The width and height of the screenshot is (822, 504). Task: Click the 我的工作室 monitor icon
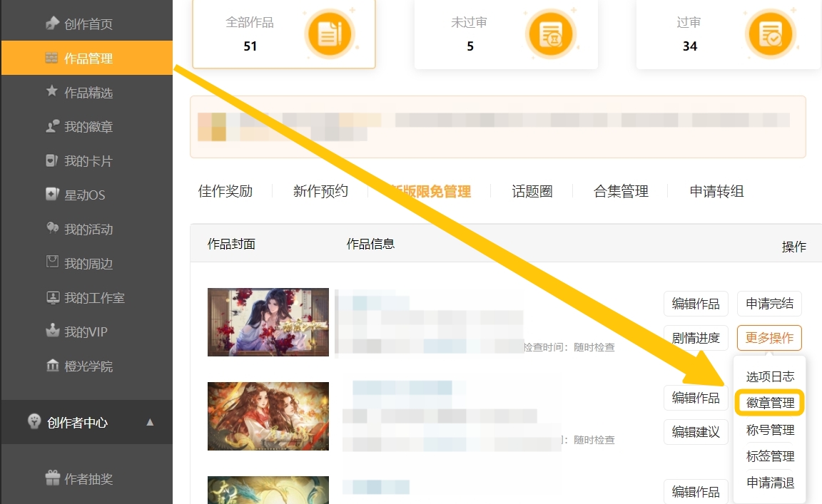[52, 297]
